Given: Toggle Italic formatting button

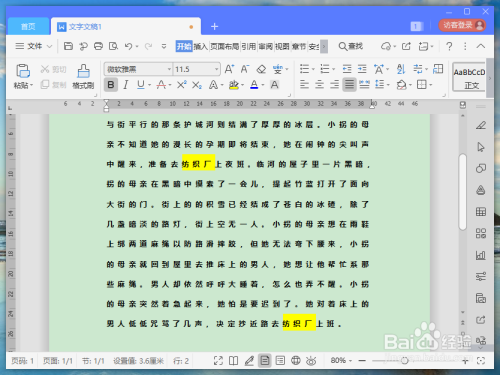Looking at the screenshot, I should pyautogui.click(x=126, y=85).
